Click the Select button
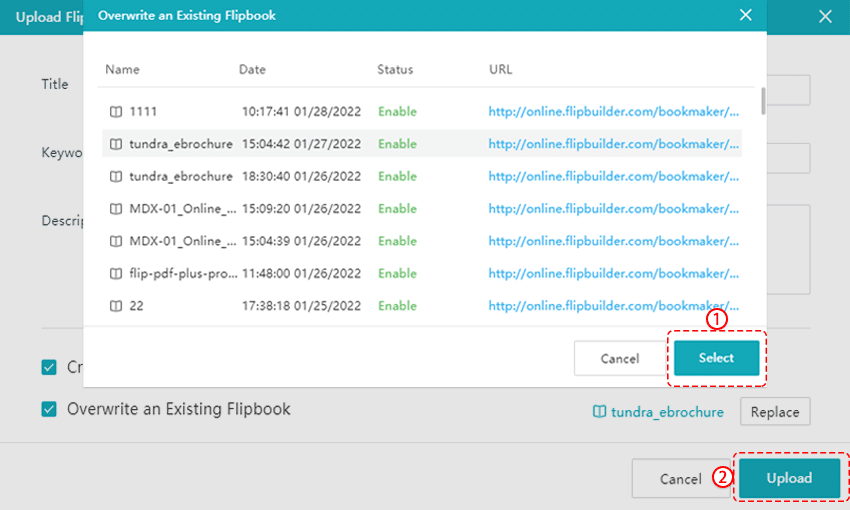The width and height of the screenshot is (850, 510). [717, 358]
